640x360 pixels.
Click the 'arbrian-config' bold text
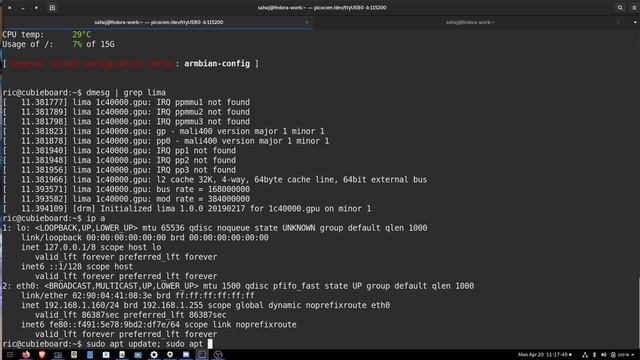(x=217, y=64)
